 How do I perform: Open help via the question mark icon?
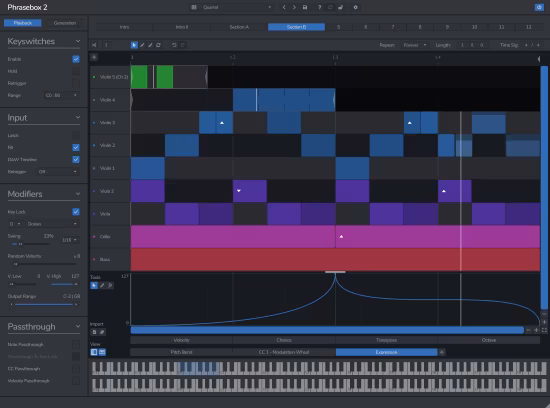click(x=319, y=7)
